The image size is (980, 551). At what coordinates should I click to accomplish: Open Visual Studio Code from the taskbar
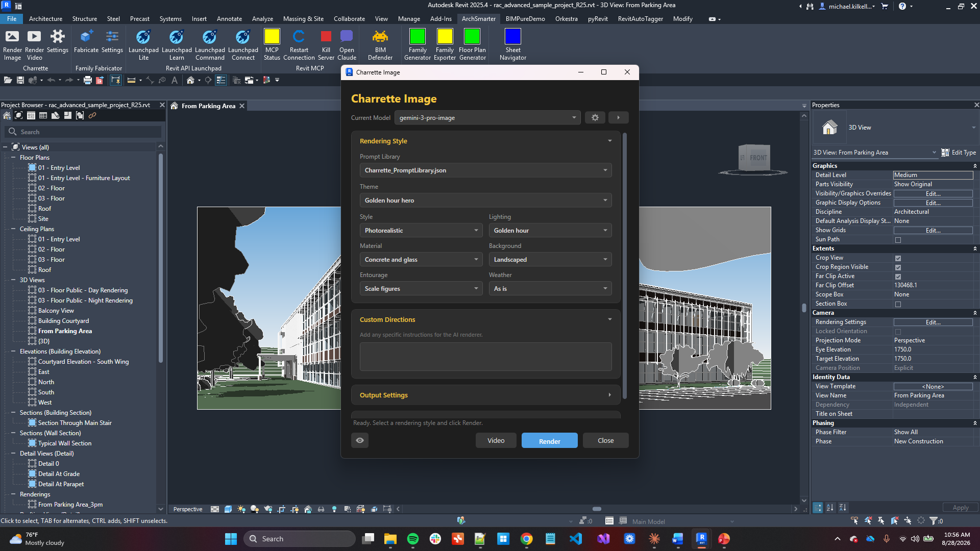point(576,539)
